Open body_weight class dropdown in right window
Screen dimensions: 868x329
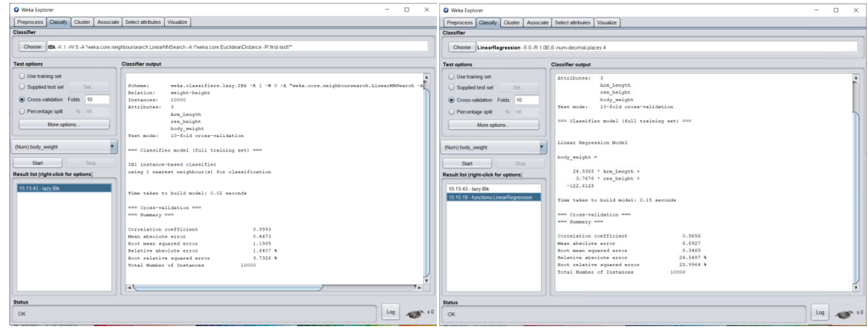tap(494, 147)
